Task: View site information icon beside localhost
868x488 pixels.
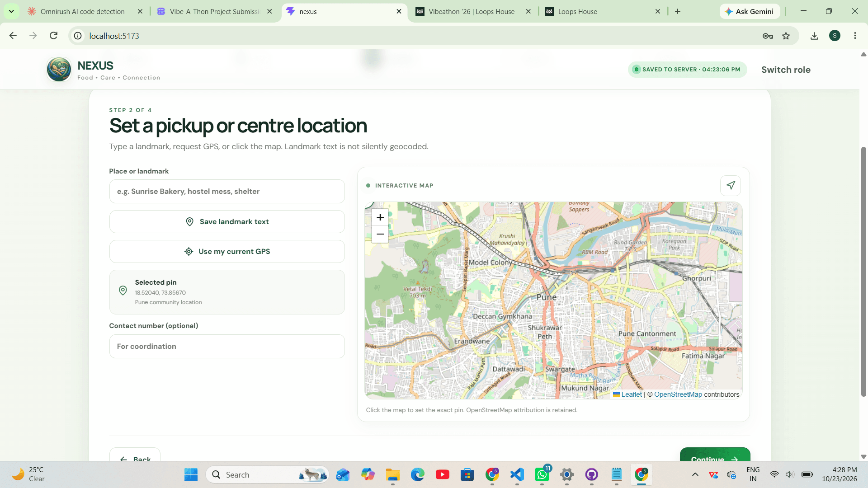Action: (78, 36)
